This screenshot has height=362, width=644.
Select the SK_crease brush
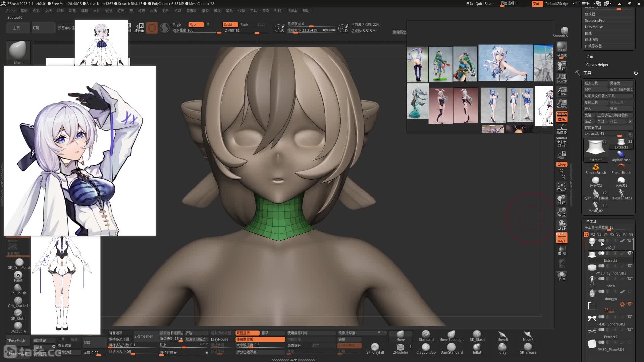(x=528, y=349)
